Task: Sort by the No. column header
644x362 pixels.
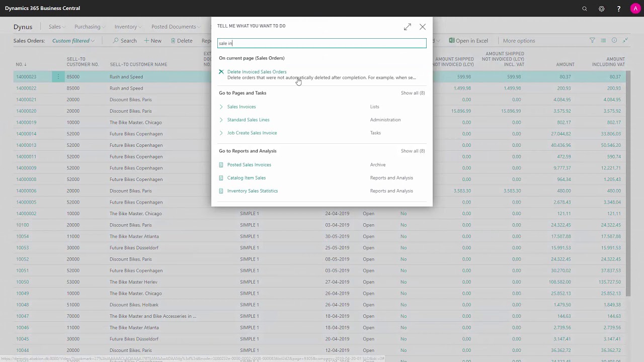Action: (x=21, y=64)
